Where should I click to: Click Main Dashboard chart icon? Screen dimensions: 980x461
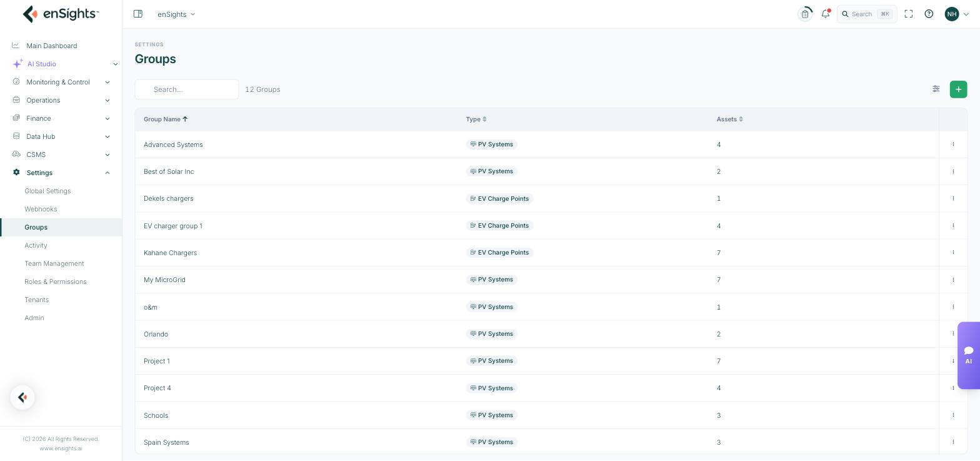[16, 46]
